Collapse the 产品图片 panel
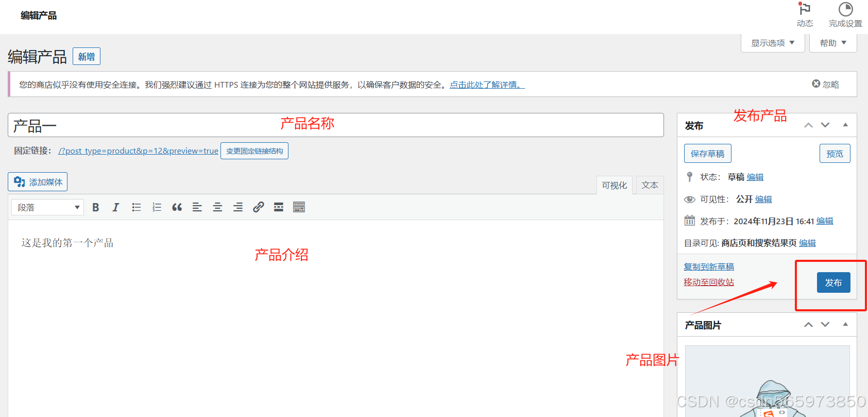The height and width of the screenshot is (417, 868). click(845, 324)
